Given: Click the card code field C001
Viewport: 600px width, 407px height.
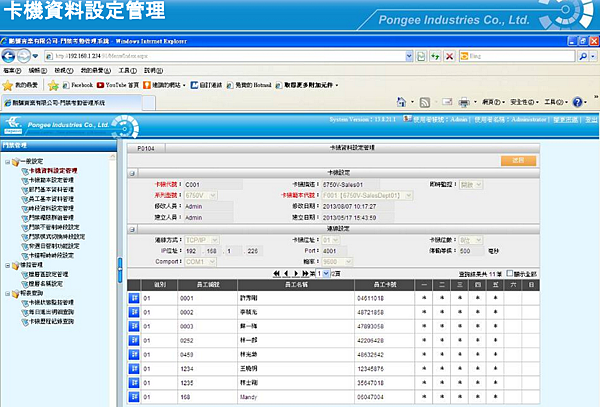Looking at the screenshot, I should pos(213,185).
